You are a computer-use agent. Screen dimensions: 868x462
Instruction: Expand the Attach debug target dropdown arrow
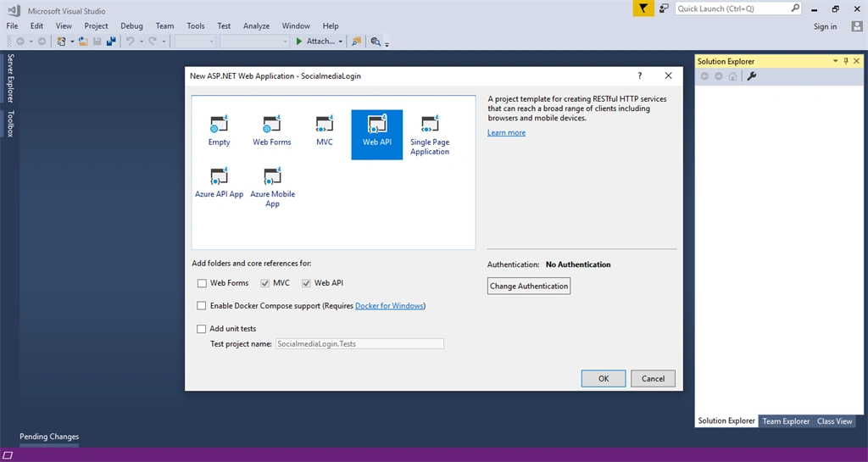pos(341,42)
